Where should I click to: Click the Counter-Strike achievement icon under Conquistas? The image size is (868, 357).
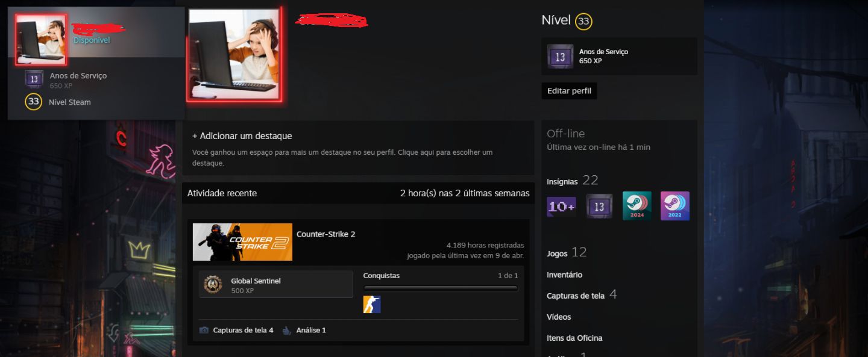click(x=372, y=305)
